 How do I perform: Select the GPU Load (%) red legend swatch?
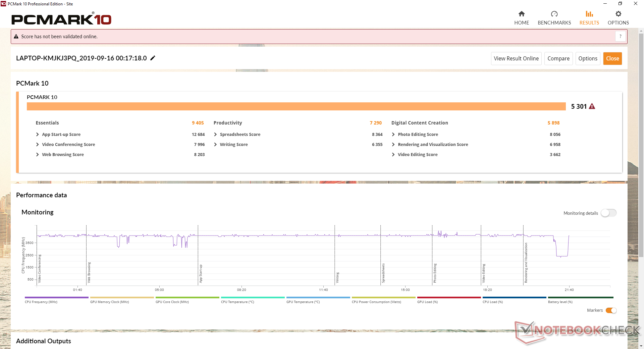pyautogui.click(x=449, y=297)
